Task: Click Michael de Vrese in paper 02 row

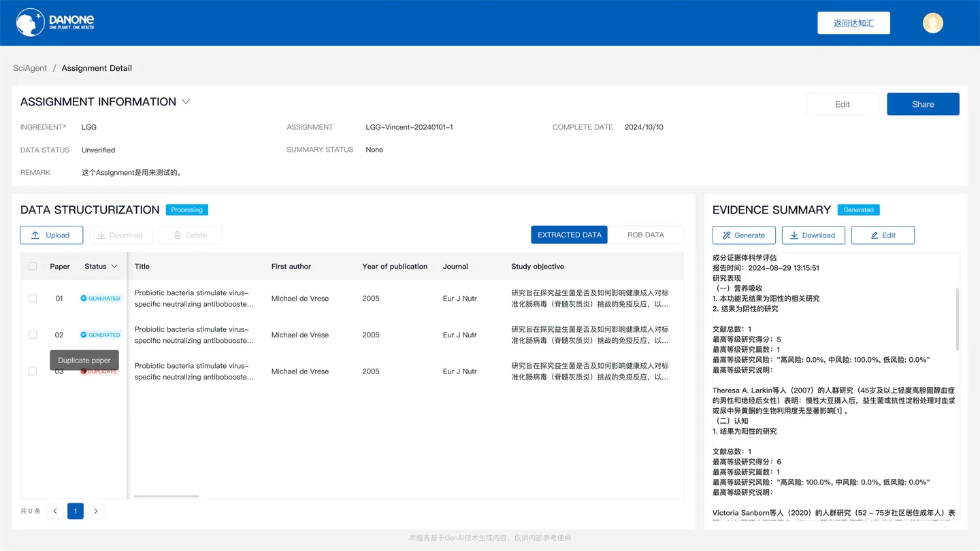Action: (300, 335)
